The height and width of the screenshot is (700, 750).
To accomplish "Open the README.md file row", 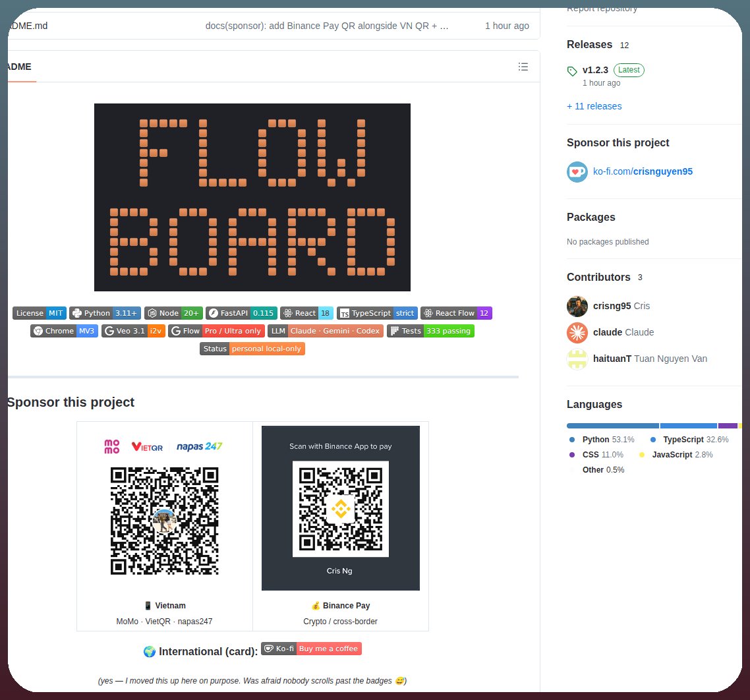I will pyautogui.click(x=273, y=26).
